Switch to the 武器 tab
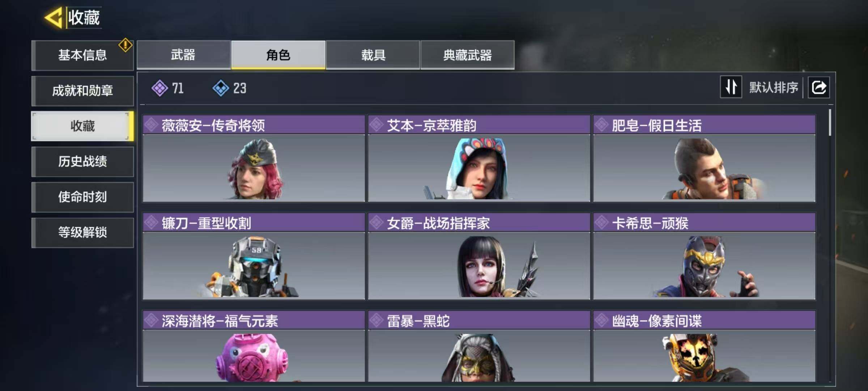Viewport: 868px width, 391px height. pyautogui.click(x=183, y=55)
